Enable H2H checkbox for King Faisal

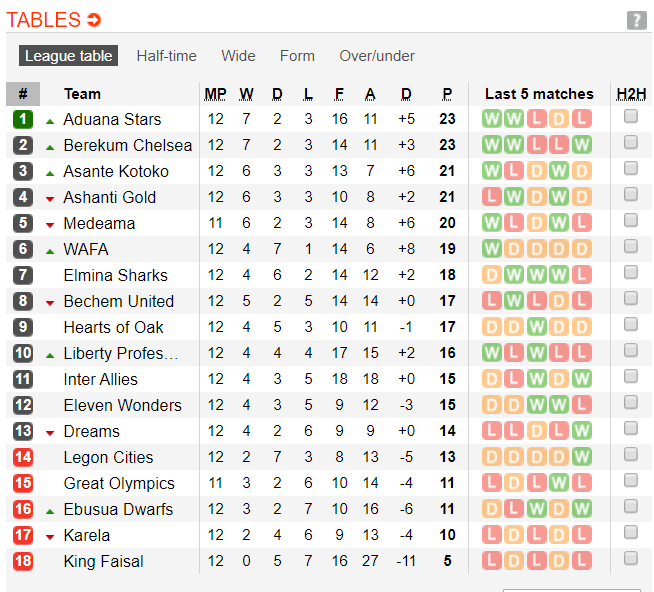click(631, 559)
